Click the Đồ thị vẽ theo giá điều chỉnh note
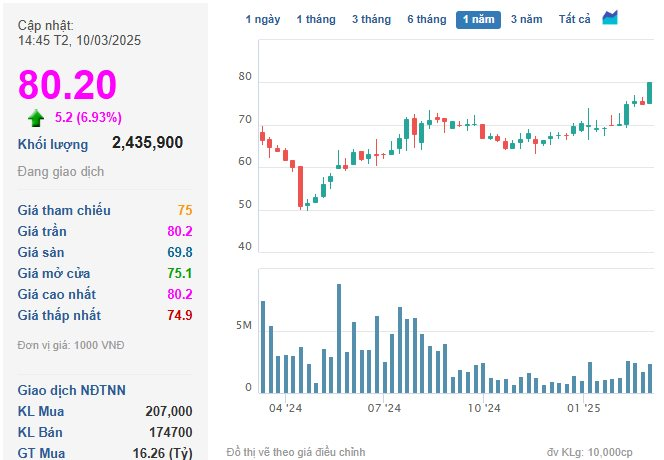 pyautogui.click(x=296, y=452)
